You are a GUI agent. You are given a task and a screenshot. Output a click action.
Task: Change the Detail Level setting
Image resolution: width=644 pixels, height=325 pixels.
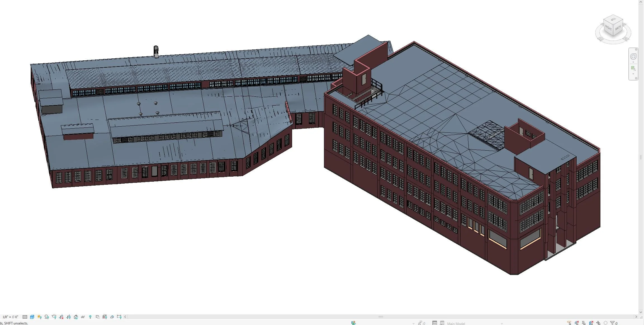click(25, 317)
